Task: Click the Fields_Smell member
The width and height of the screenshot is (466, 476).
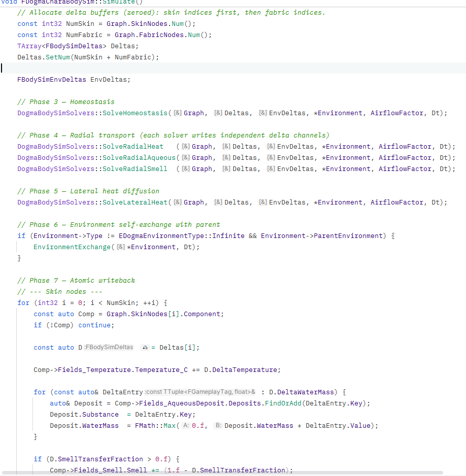Action: (x=98, y=470)
